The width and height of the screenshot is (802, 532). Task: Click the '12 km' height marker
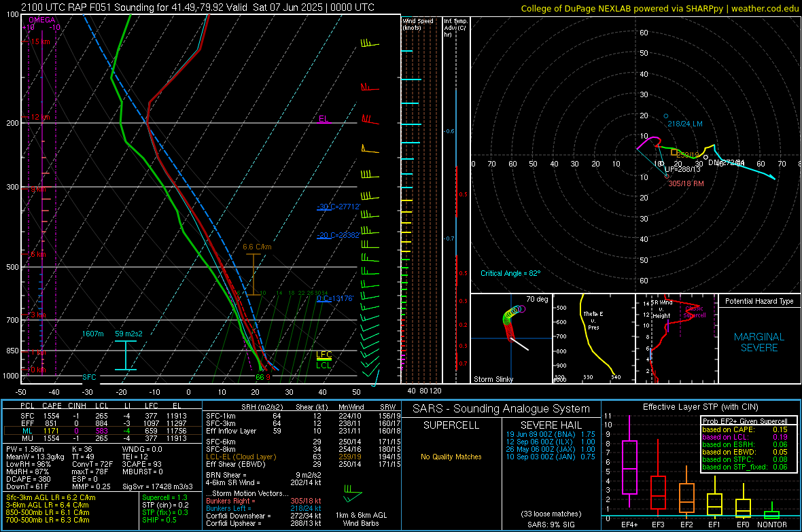coord(40,117)
